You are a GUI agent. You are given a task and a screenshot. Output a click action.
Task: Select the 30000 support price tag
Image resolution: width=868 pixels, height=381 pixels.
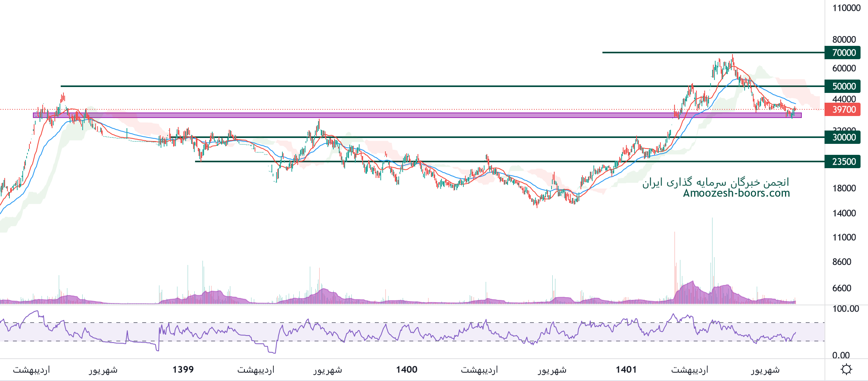coord(843,137)
